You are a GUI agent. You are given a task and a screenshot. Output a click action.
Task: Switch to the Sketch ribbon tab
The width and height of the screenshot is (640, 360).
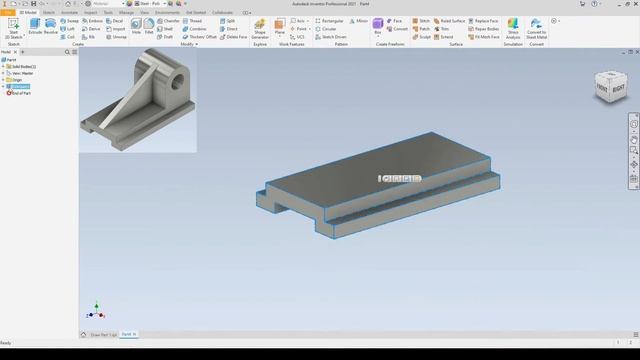(49, 13)
